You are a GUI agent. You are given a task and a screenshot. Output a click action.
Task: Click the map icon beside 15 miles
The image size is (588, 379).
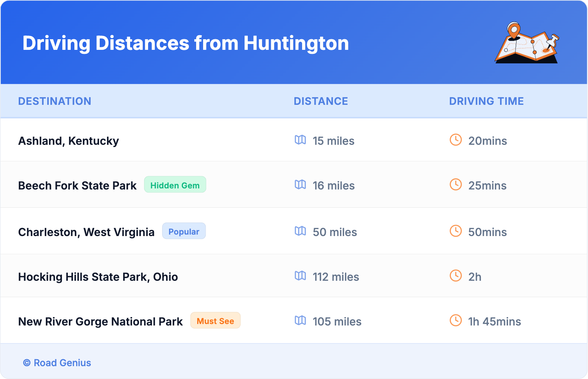pyautogui.click(x=300, y=140)
